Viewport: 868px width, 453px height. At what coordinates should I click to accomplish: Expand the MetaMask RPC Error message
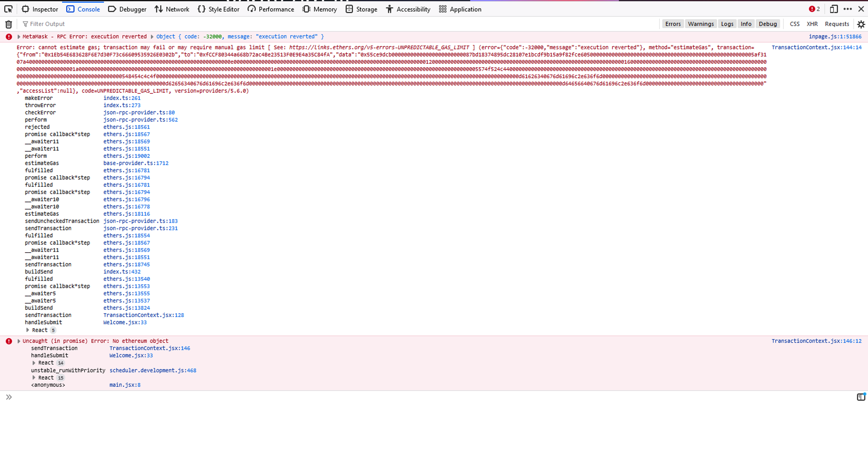[x=19, y=36]
